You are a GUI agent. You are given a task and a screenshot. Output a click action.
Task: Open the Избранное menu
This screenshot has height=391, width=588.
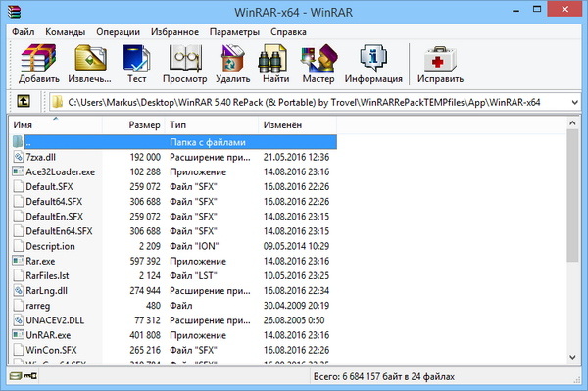point(174,32)
